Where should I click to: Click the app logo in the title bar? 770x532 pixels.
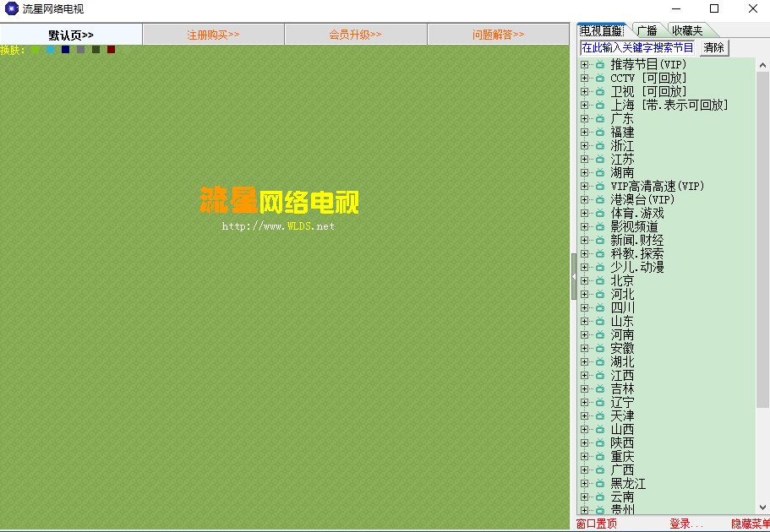pos(11,9)
